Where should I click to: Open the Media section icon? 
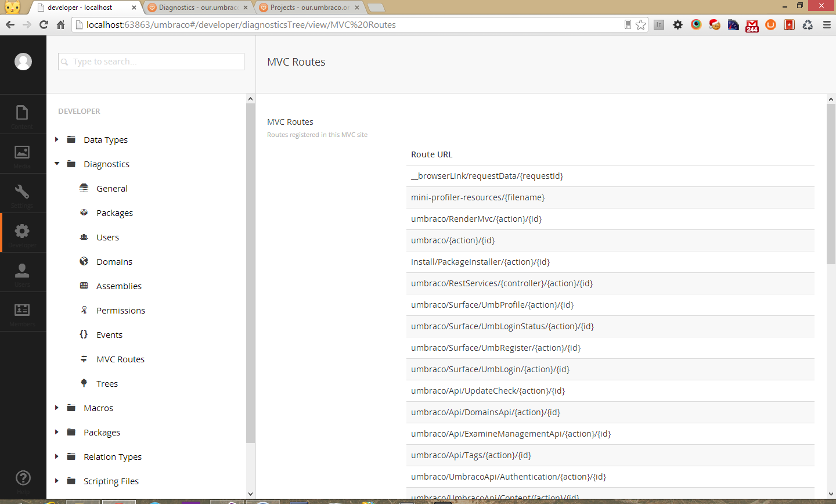pos(22,152)
